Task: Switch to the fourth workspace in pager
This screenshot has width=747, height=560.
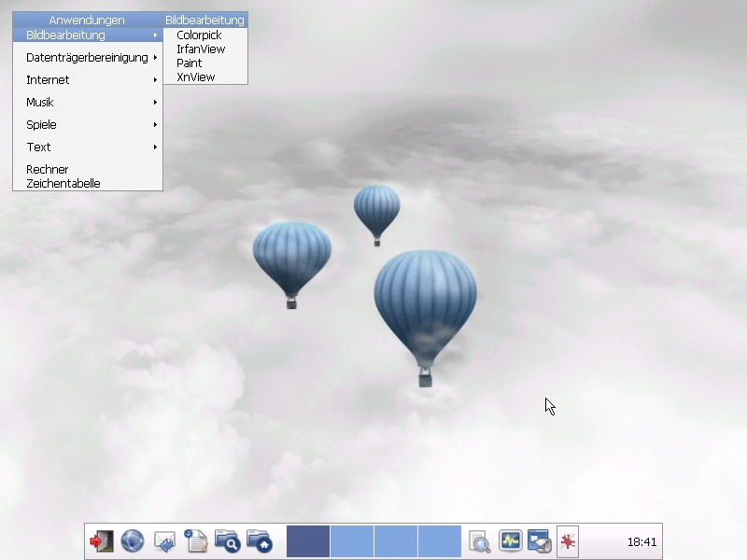Action: (x=440, y=541)
